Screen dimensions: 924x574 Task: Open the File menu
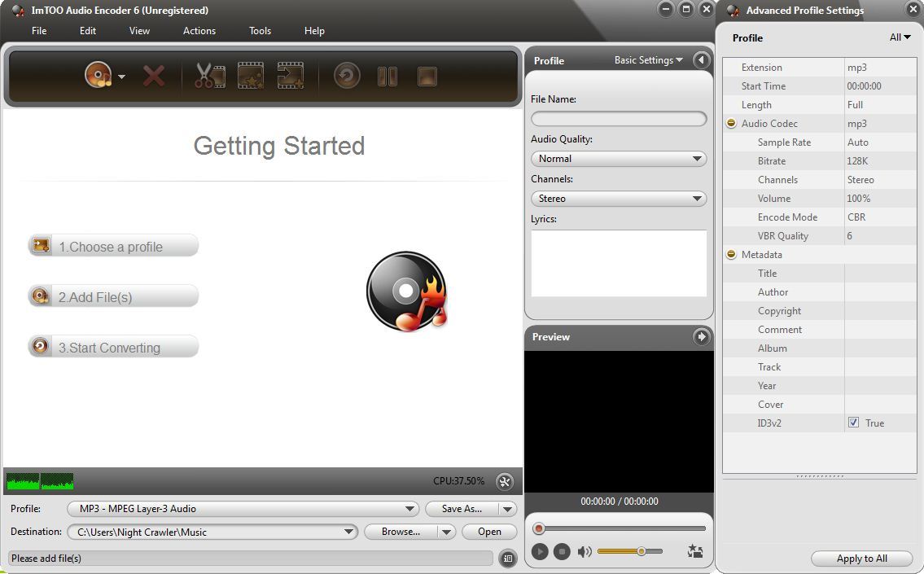(x=39, y=31)
